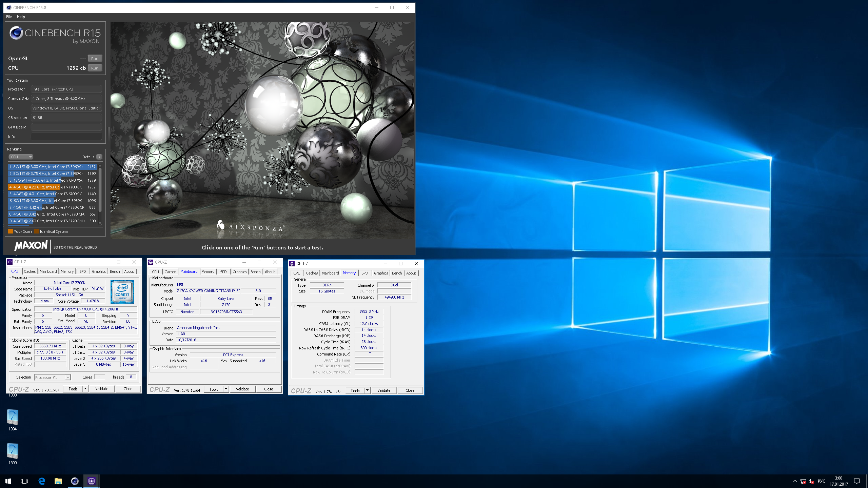The height and width of the screenshot is (488, 868).
Task: Open the Action Center notifications icon
Action: coord(857,481)
